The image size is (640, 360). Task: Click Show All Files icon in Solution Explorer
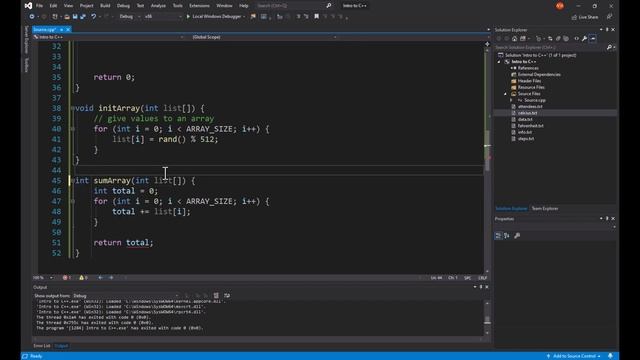(x=566, y=39)
